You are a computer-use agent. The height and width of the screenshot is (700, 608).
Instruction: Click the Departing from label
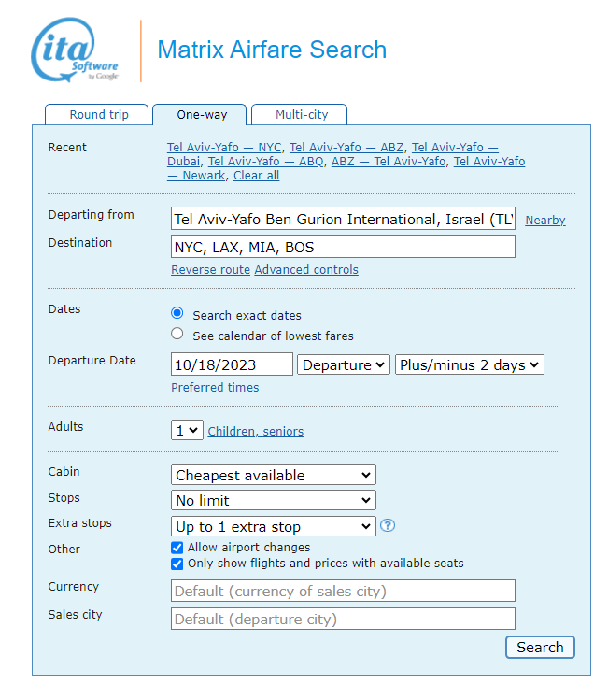pyautogui.click(x=91, y=215)
